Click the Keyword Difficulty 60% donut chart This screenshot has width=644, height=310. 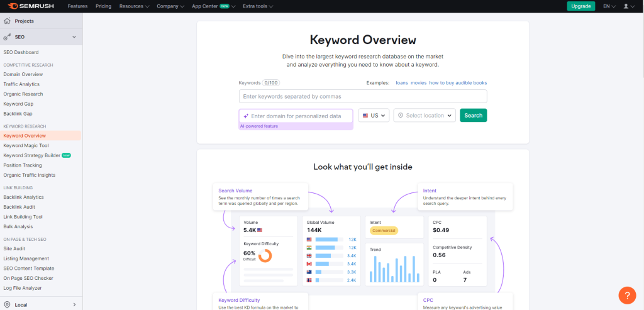click(265, 256)
